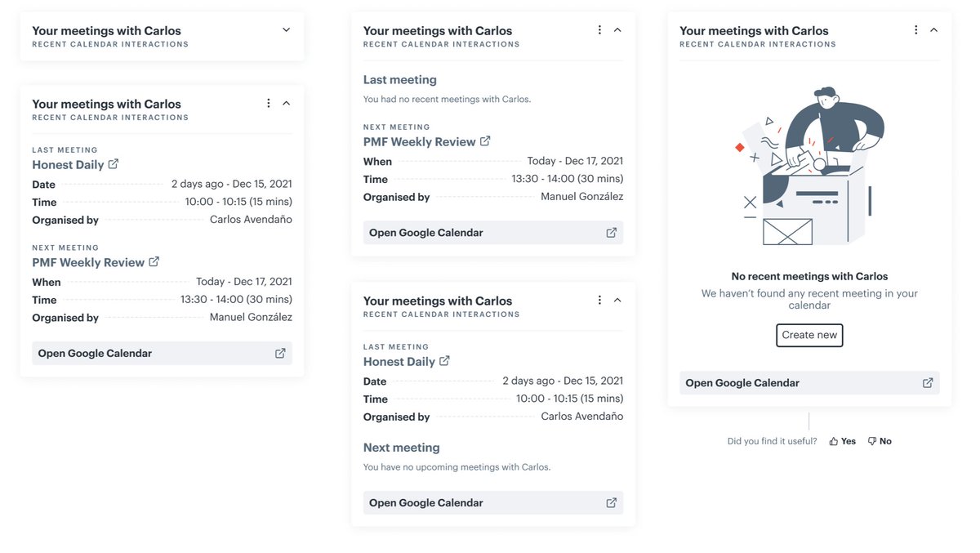Click Open Google Calendar in the card saying "You had no recent meetings"
980x553 pixels.
493,233
